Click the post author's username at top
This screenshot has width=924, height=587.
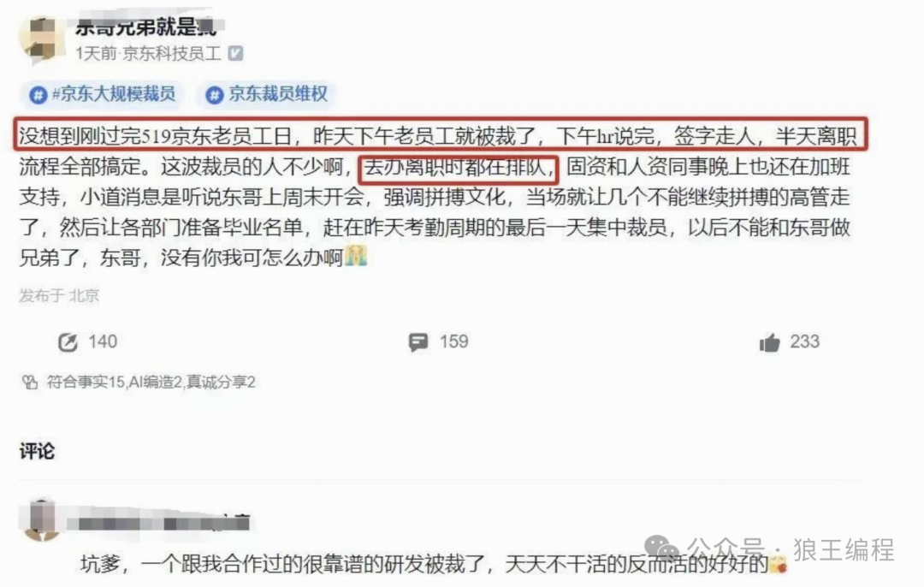point(146,27)
